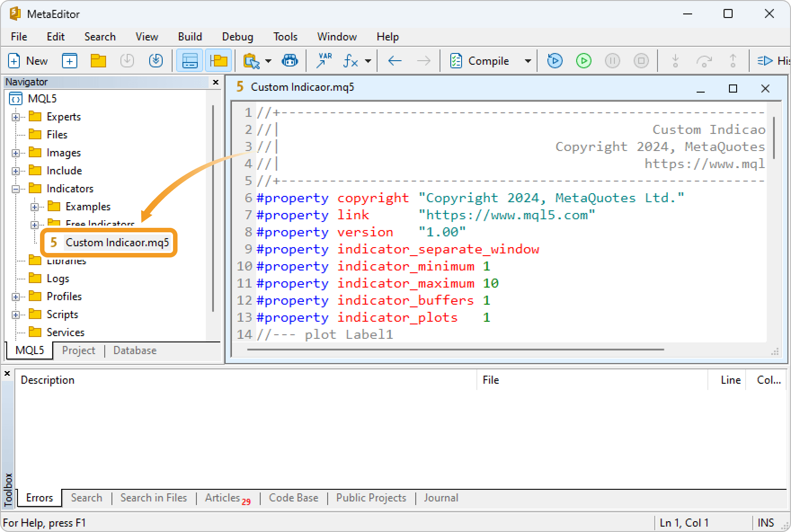Select Custom Indicaor.mq5 in Navigator
Viewport: 791px width, 532px height.
point(109,243)
